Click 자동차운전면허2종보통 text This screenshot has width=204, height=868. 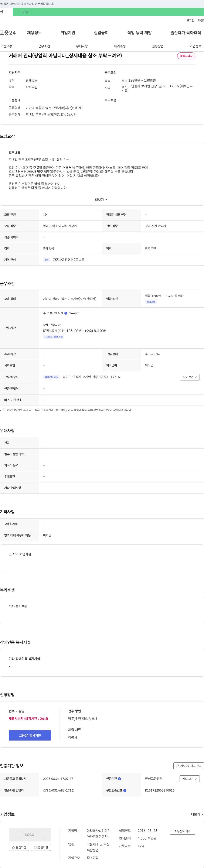tap(68, 260)
